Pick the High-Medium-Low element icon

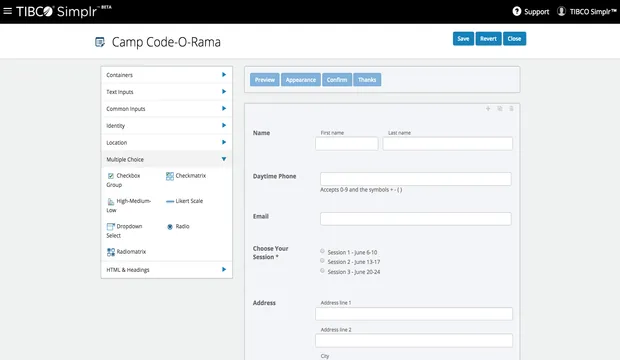(x=111, y=201)
